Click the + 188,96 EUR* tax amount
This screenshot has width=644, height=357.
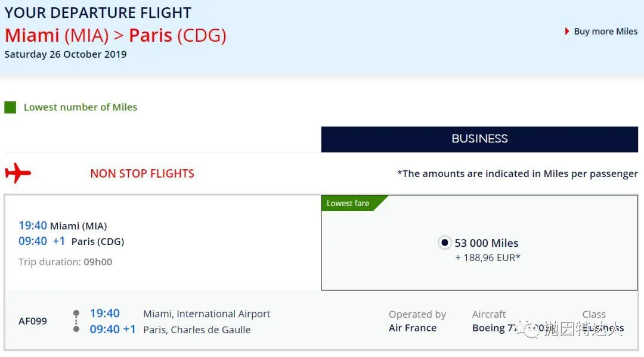[488, 257]
